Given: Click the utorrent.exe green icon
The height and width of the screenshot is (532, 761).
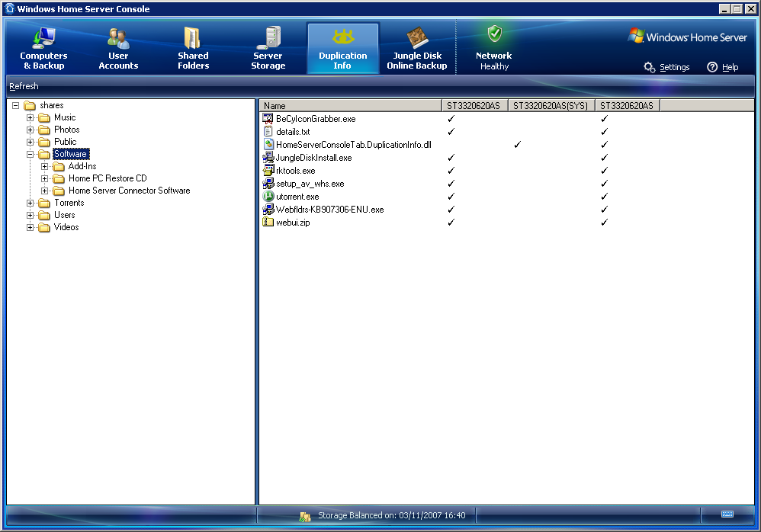Looking at the screenshot, I should pos(268,197).
